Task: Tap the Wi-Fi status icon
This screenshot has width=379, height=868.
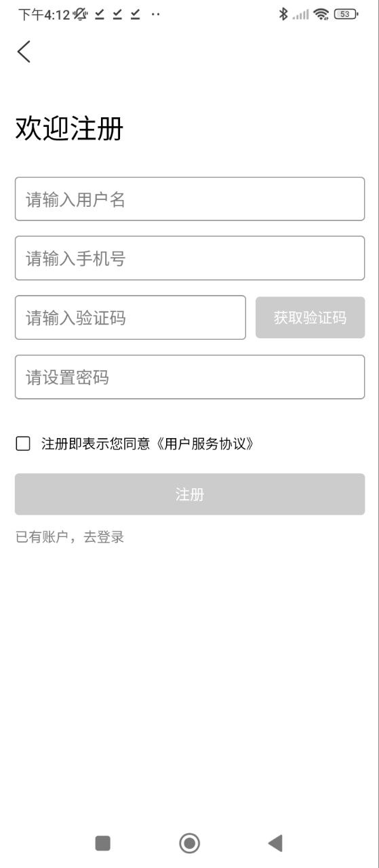Action: click(x=321, y=14)
